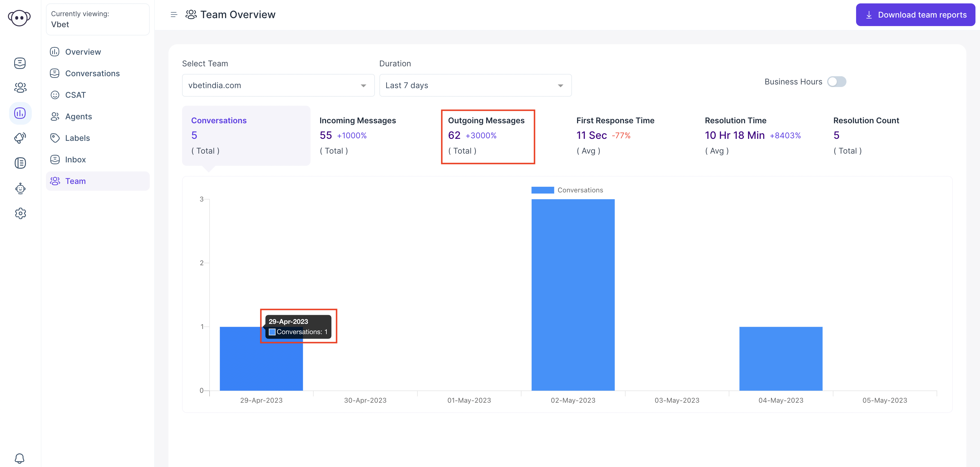980x467 pixels.
Task: Download team reports
Action: point(915,15)
